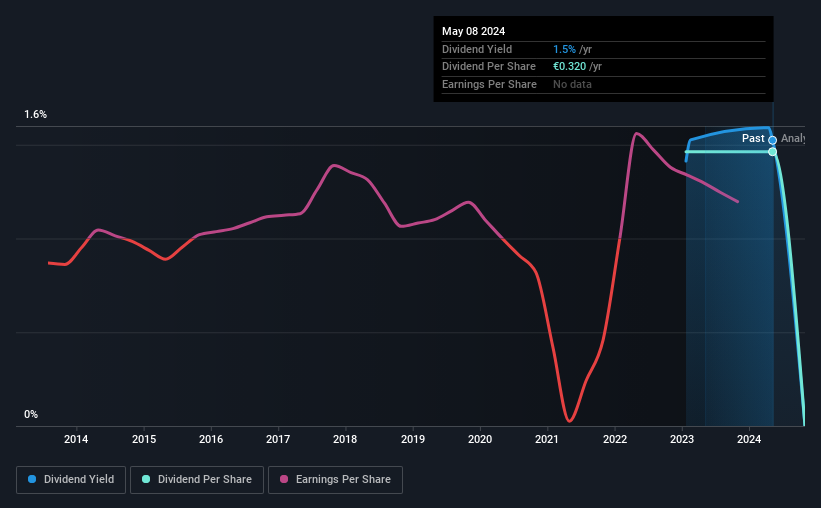Select the 2021 tick on the x-axis
The image size is (821, 508).
coord(547,439)
